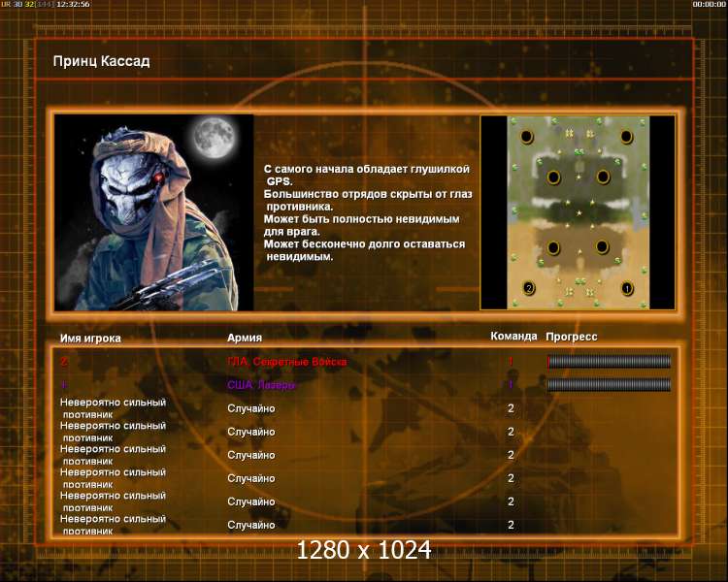Viewport: 728px width, 582px height.
Task: Select the first Невероятно сильный противник row
Action: coord(364,408)
